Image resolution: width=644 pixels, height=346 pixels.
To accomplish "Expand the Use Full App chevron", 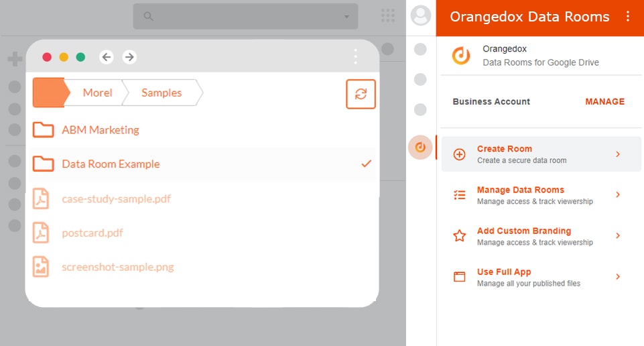I will 618,276.
